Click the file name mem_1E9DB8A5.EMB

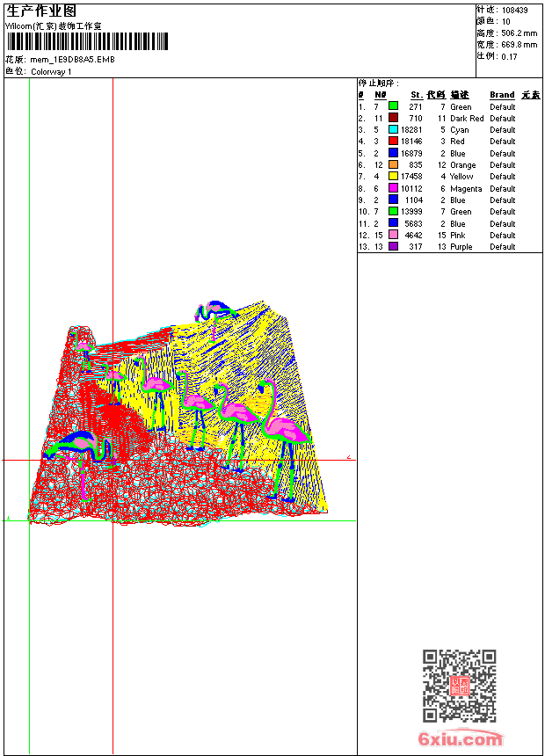[x=72, y=60]
